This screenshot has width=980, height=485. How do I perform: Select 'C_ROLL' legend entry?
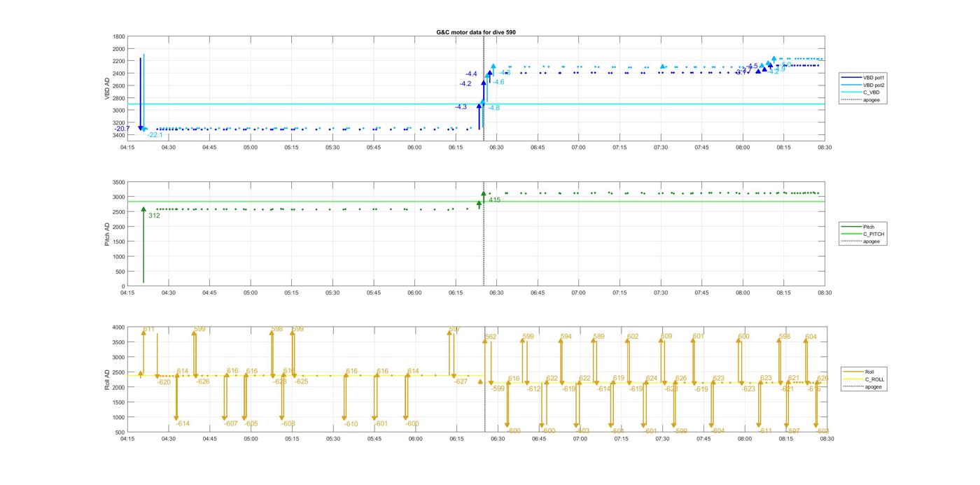pos(874,379)
